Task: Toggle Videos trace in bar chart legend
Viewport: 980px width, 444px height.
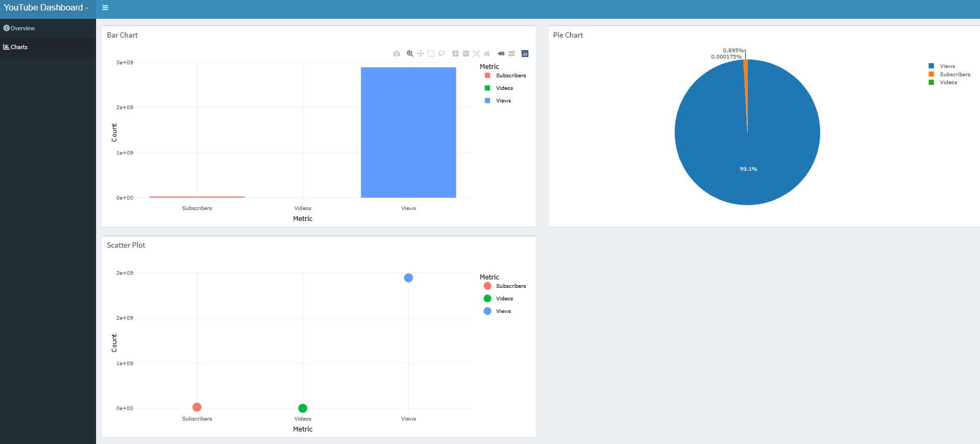Action: click(x=499, y=88)
